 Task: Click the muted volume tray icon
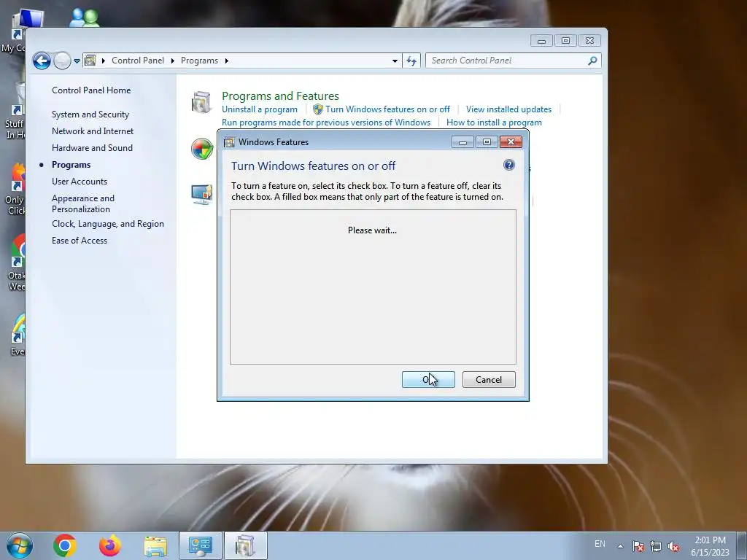(x=673, y=546)
